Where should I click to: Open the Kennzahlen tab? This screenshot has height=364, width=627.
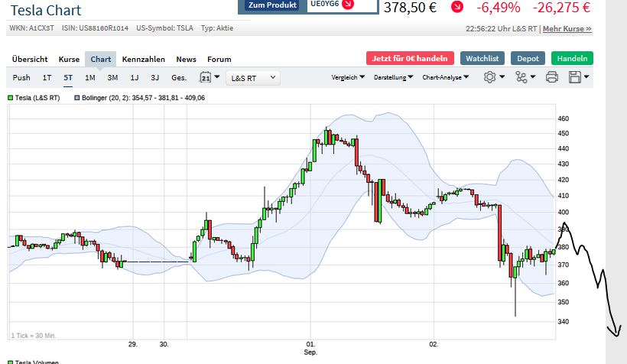[144, 59]
